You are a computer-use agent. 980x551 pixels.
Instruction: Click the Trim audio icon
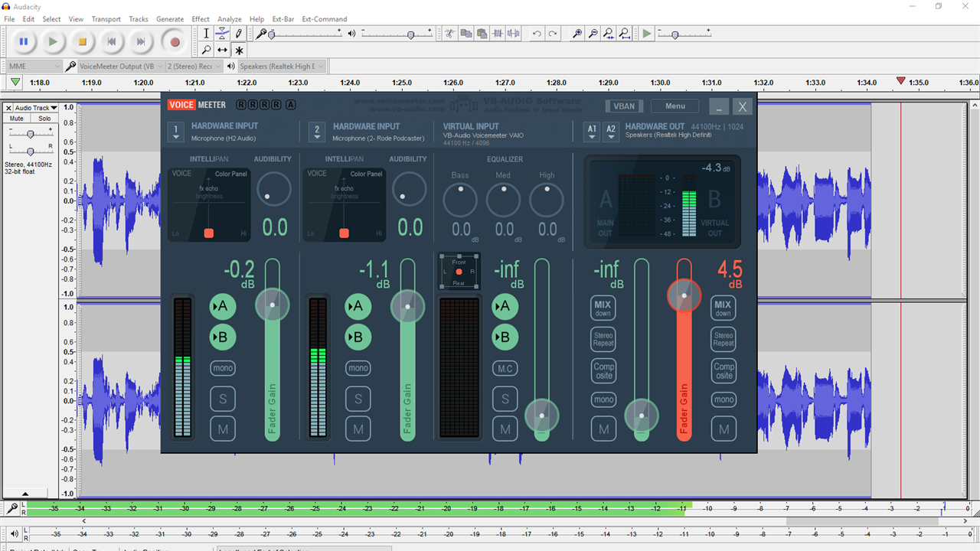(498, 34)
